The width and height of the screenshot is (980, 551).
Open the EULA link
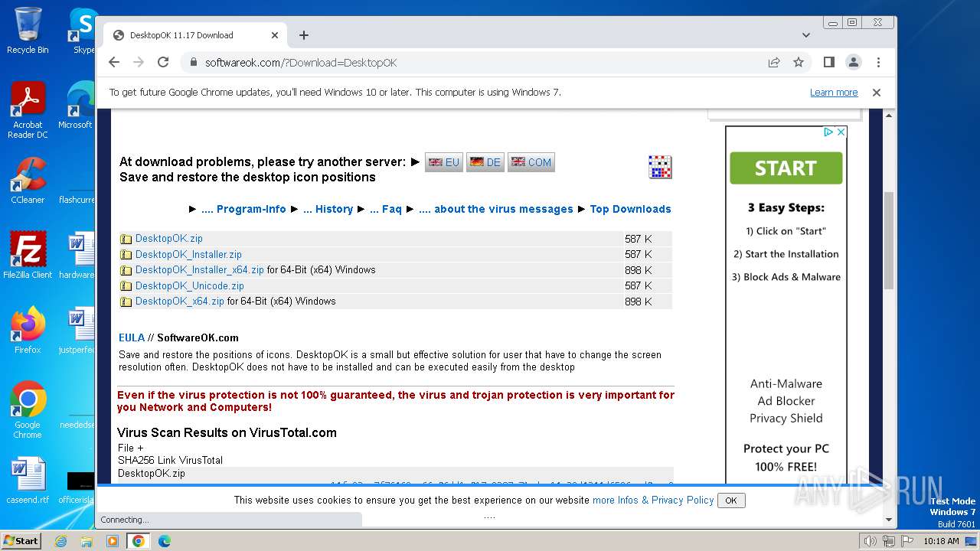pos(132,337)
